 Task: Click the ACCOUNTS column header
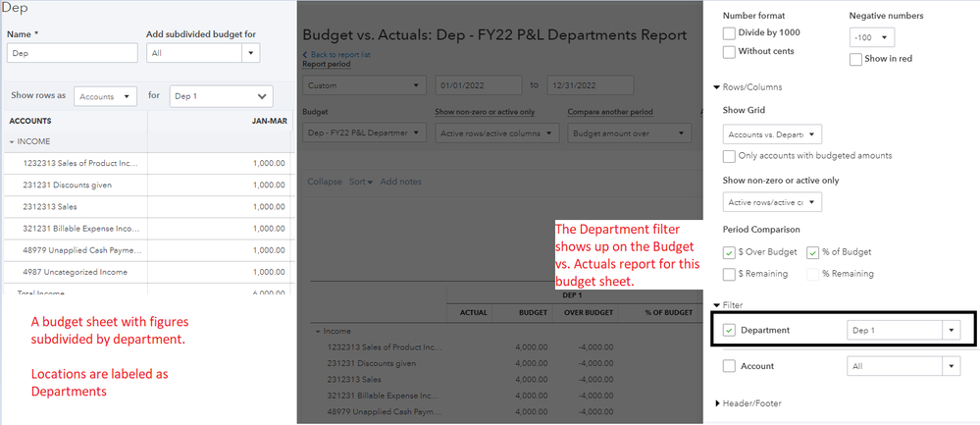tap(30, 122)
